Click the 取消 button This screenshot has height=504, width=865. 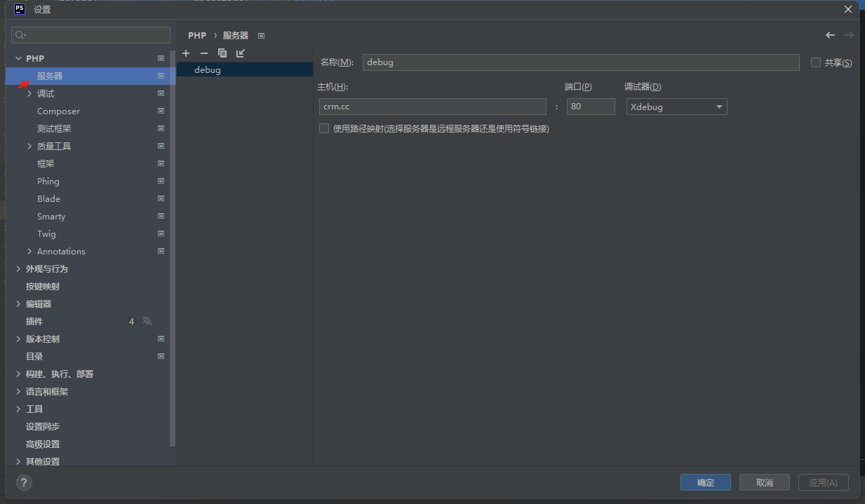coord(764,482)
